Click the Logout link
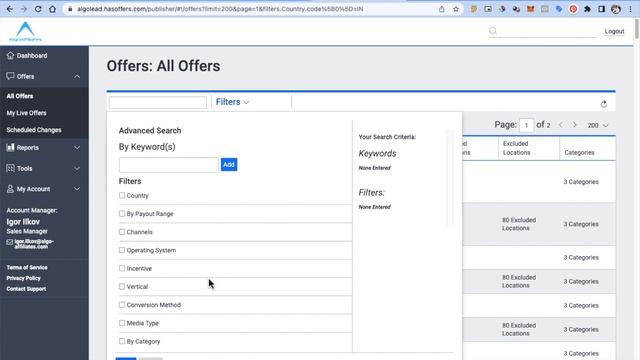The width and height of the screenshot is (640, 360). point(614,31)
